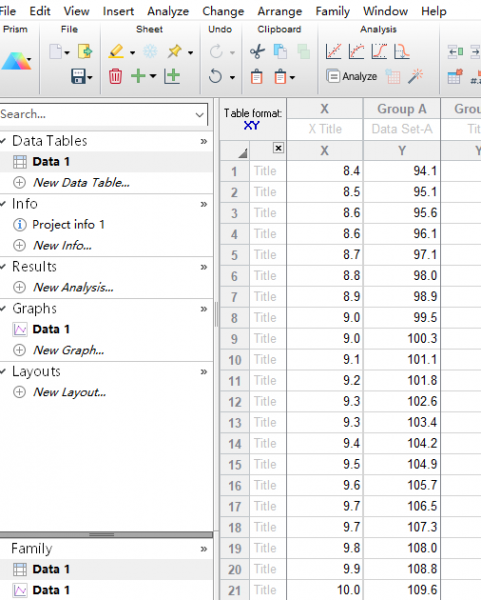The width and height of the screenshot is (481, 600).
Task: Open the Analyze menu
Action: coord(168,11)
